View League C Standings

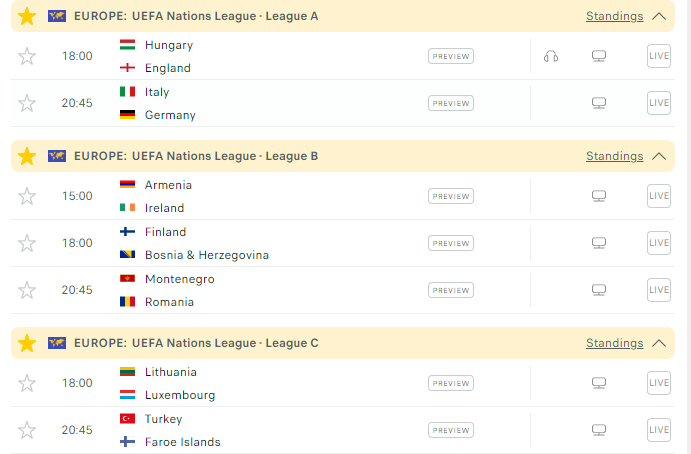[x=614, y=343]
